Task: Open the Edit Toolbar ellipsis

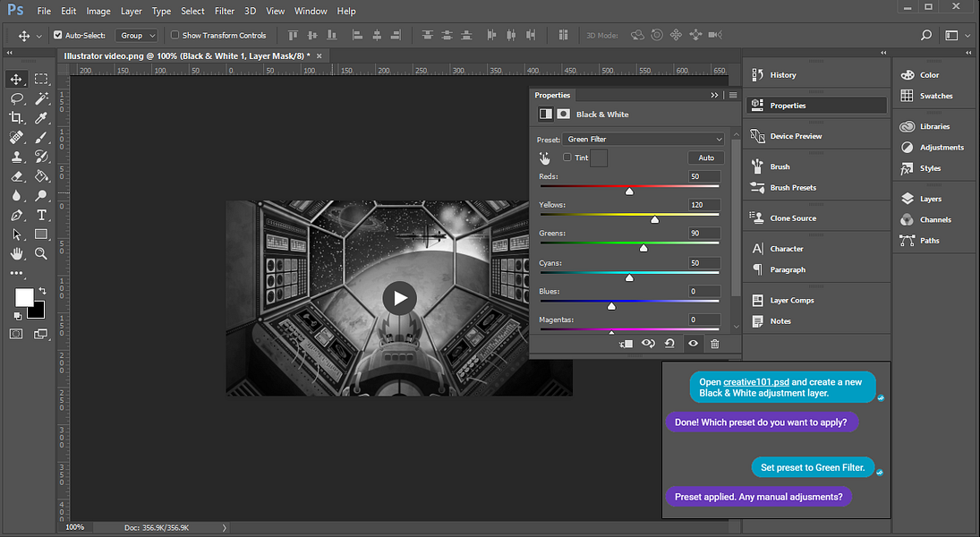Action: [16, 273]
